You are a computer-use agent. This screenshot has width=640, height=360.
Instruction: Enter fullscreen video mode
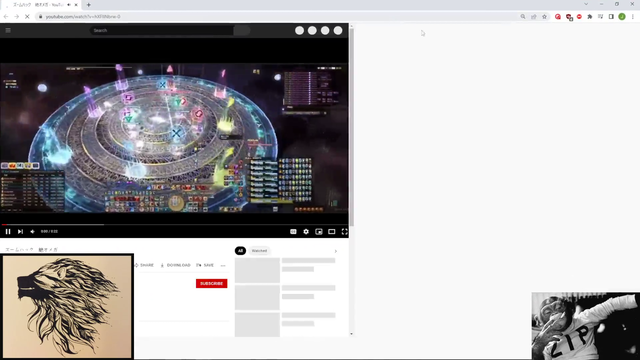pyautogui.click(x=344, y=231)
